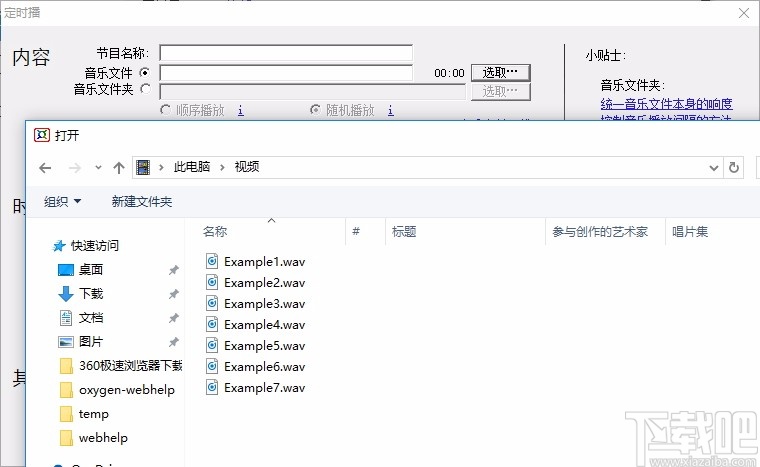The height and width of the screenshot is (467, 760).
Task: Click pin icon next to 桌面
Action: (174, 270)
